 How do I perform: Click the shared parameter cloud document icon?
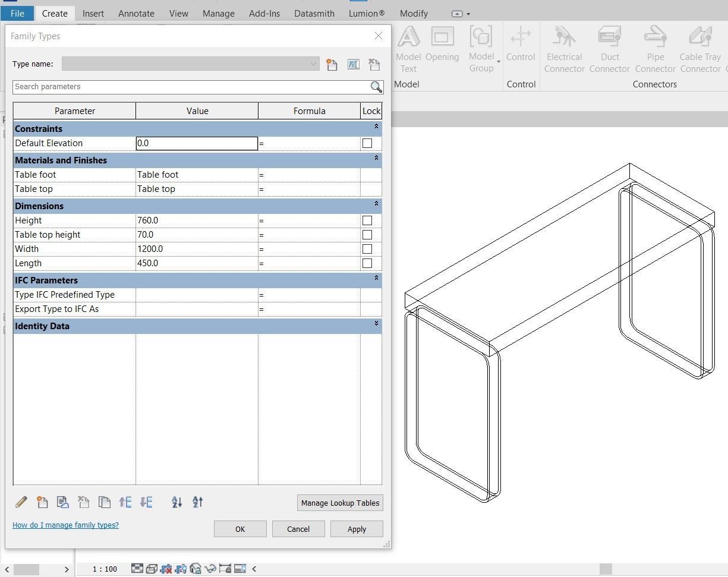tap(62, 502)
